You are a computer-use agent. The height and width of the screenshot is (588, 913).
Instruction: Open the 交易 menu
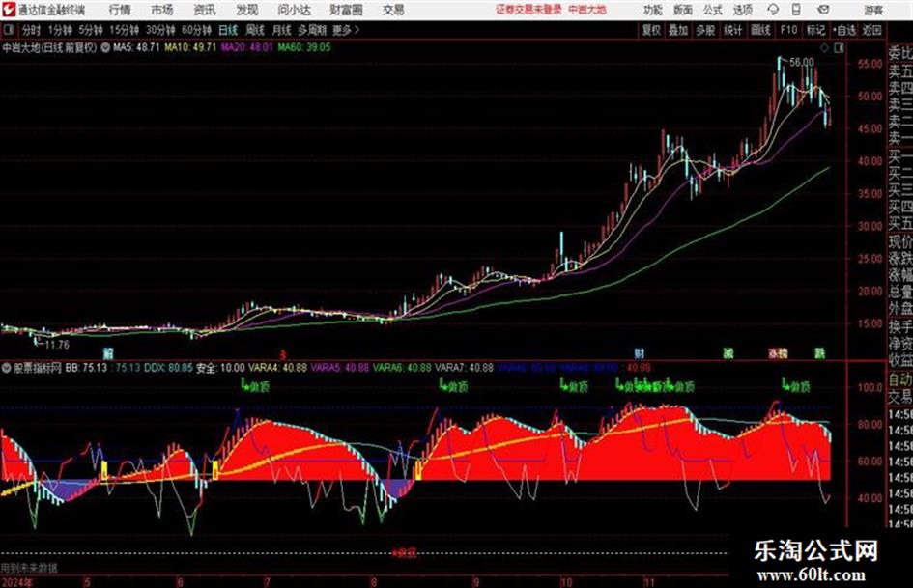[393, 10]
